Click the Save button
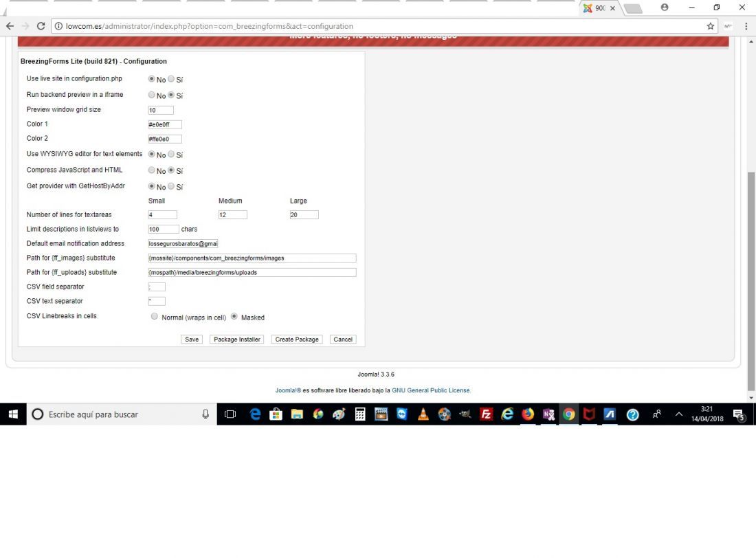Viewport: 756px width, 558px height. 192,339
